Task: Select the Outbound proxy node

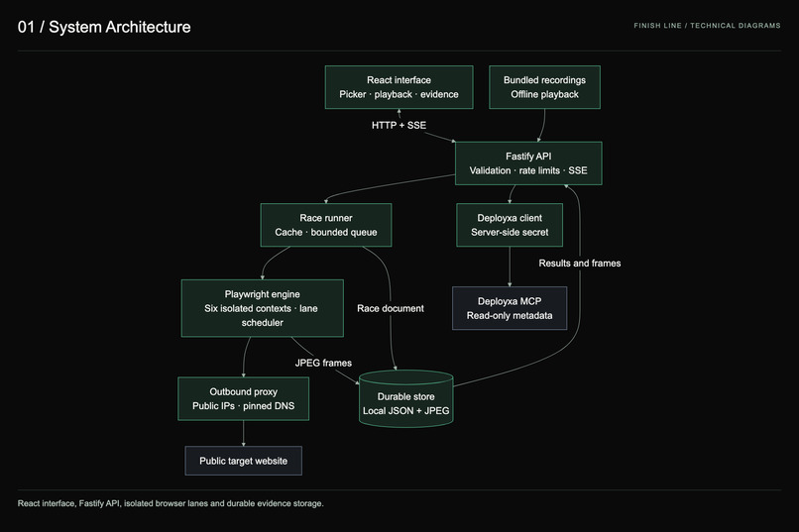Action: tap(244, 398)
